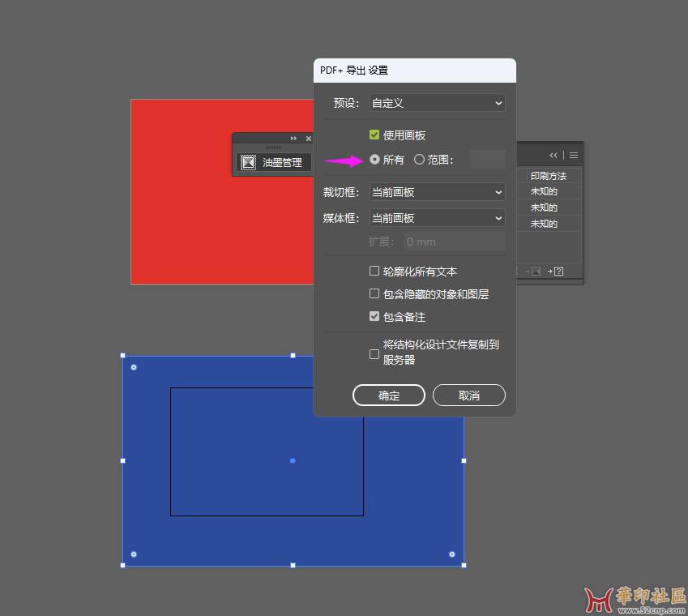Screen dimensions: 688x616
Task: Expand the 裁切框 dropdown
Action: pos(437,192)
